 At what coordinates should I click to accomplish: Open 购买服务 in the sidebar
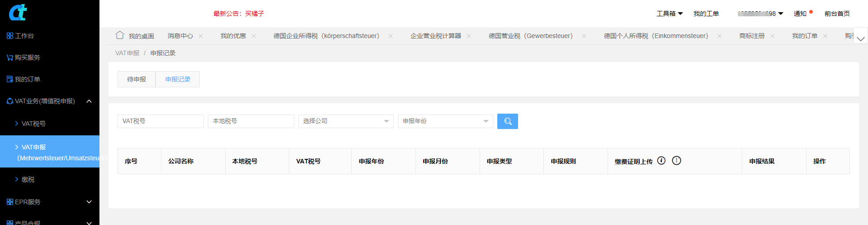[x=27, y=57]
